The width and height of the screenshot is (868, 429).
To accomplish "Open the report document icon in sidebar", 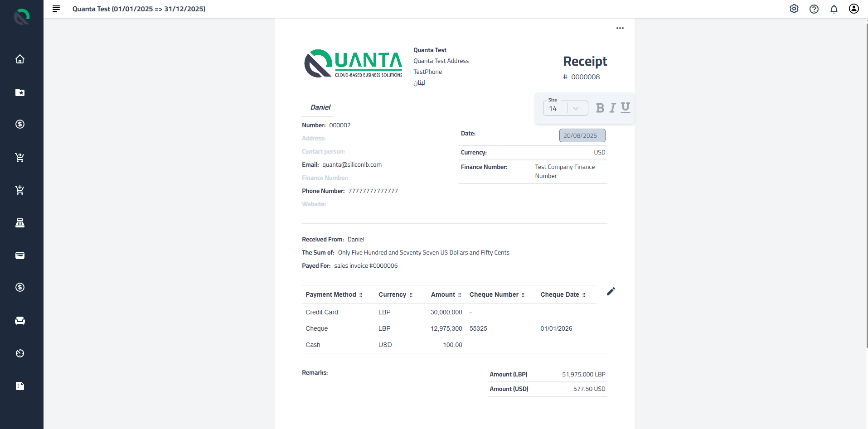I will (x=20, y=386).
